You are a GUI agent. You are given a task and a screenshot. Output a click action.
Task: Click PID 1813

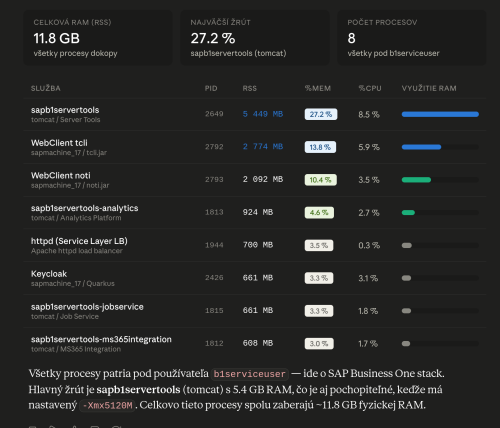[x=214, y=212]
